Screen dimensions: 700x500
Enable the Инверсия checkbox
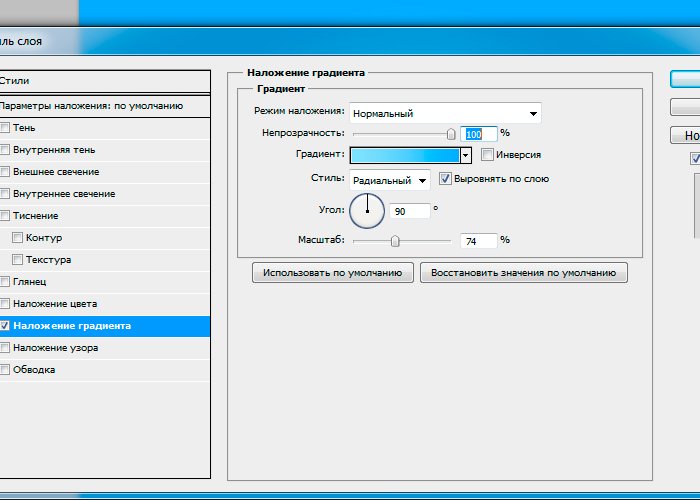pos(487,155)
